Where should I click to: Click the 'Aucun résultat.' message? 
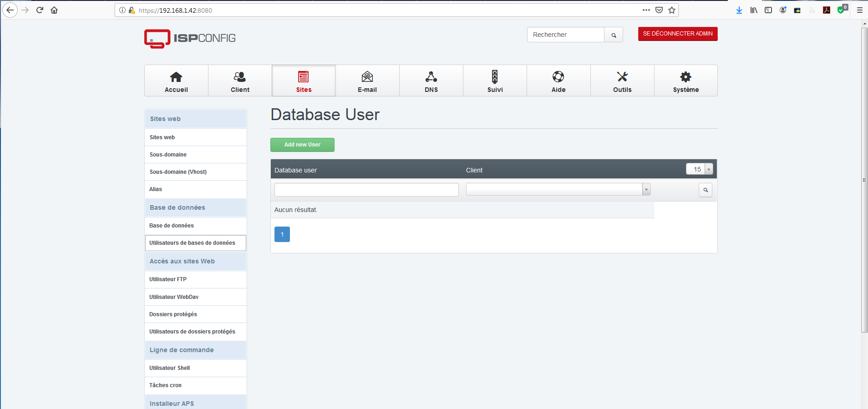click(x=296, y=210)
